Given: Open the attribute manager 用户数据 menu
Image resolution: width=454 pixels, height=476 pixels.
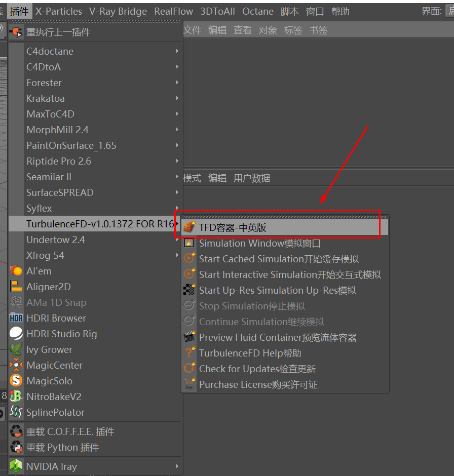Looking at the screenshot, I should [252, 178].
